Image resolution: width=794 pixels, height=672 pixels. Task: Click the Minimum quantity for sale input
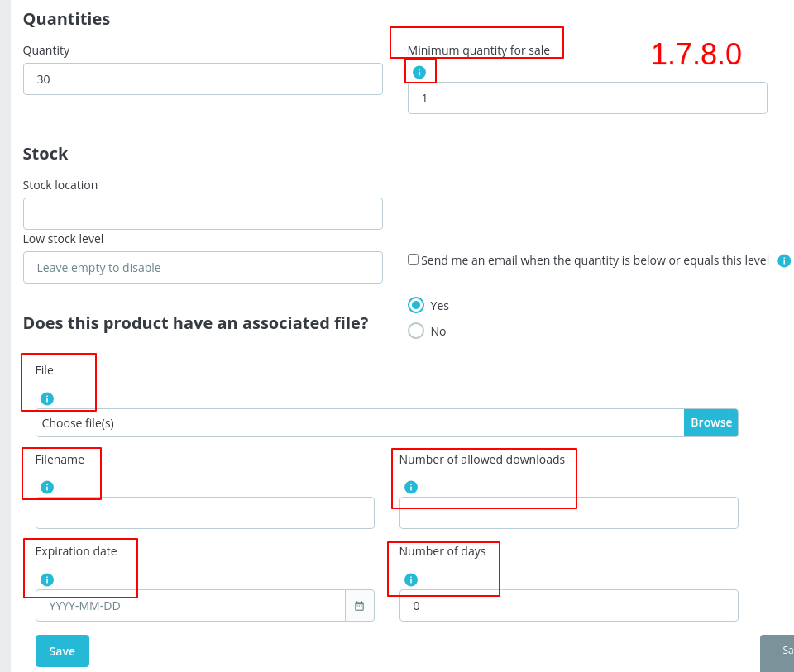tap(587, 98)
